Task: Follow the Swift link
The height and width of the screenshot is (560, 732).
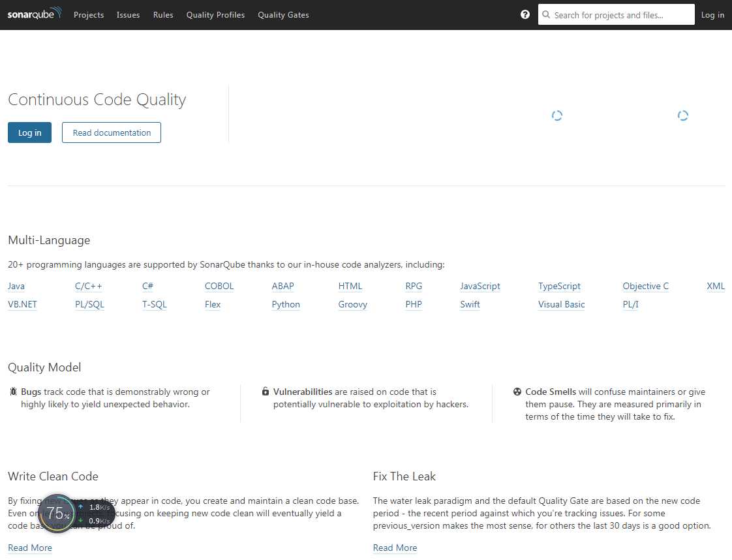Action: point(470,304)
